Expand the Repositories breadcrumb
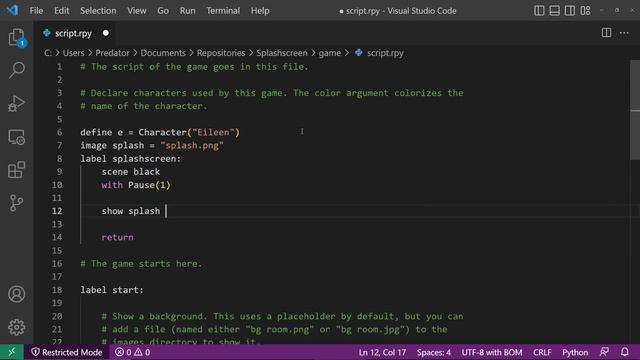 pos(221,53)
